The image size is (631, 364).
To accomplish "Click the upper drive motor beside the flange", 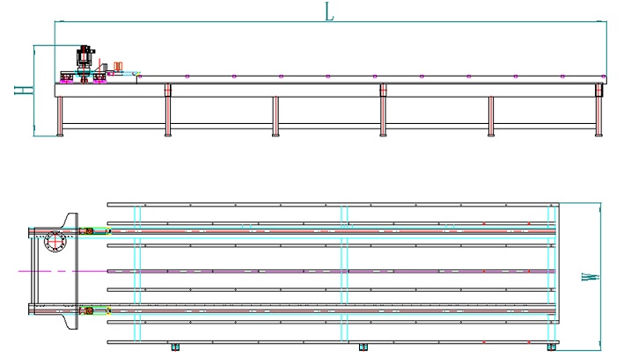I will [x=88, y=231].
